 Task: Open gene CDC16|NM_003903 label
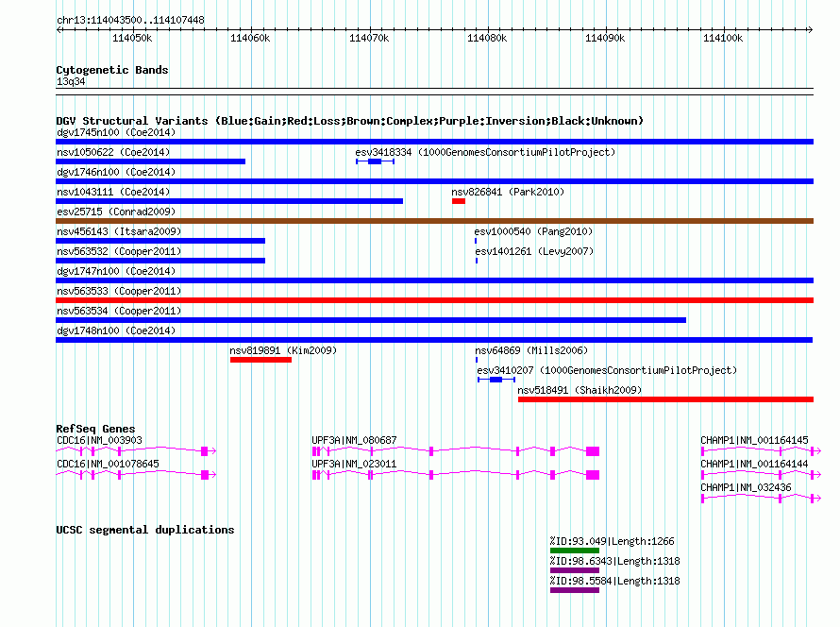point(100,440)
